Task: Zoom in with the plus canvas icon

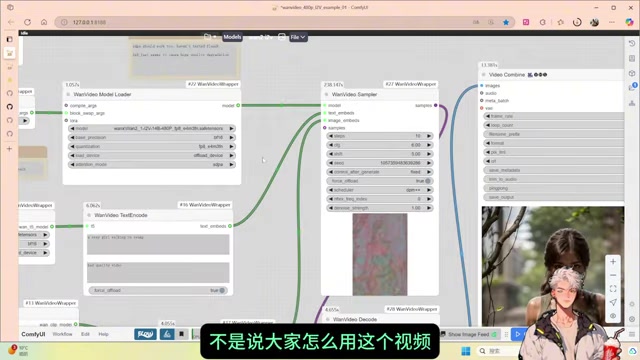Action: pyautogui.click(x=613, y=262)
